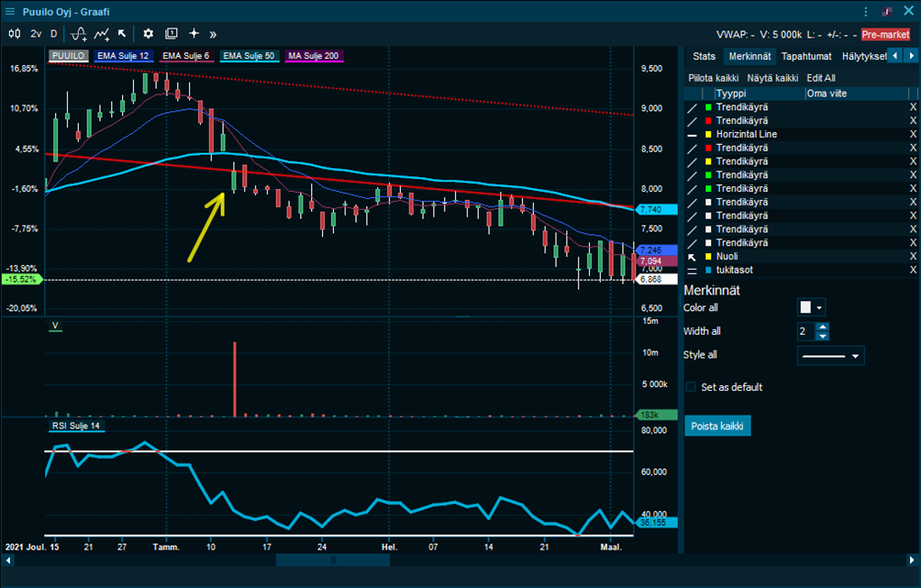Viewport: 921px width, 588px height.
Task: Select the Horizintal Line row
Action: (x=801, y=134)
